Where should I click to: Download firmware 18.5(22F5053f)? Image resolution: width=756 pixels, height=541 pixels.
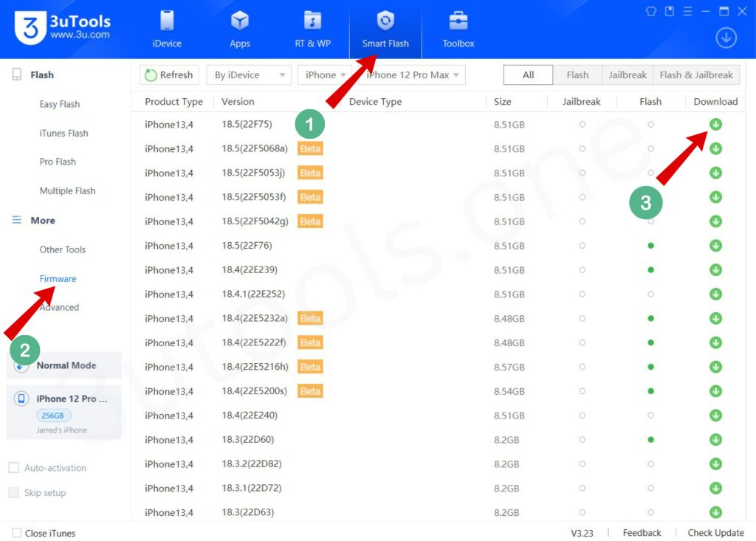coord(715,197)
